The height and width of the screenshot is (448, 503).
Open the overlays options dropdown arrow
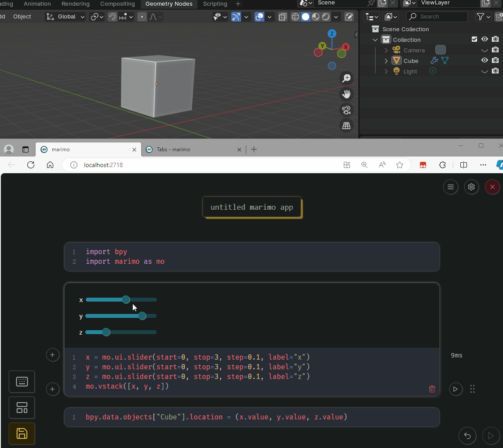(x=270, y=17)
